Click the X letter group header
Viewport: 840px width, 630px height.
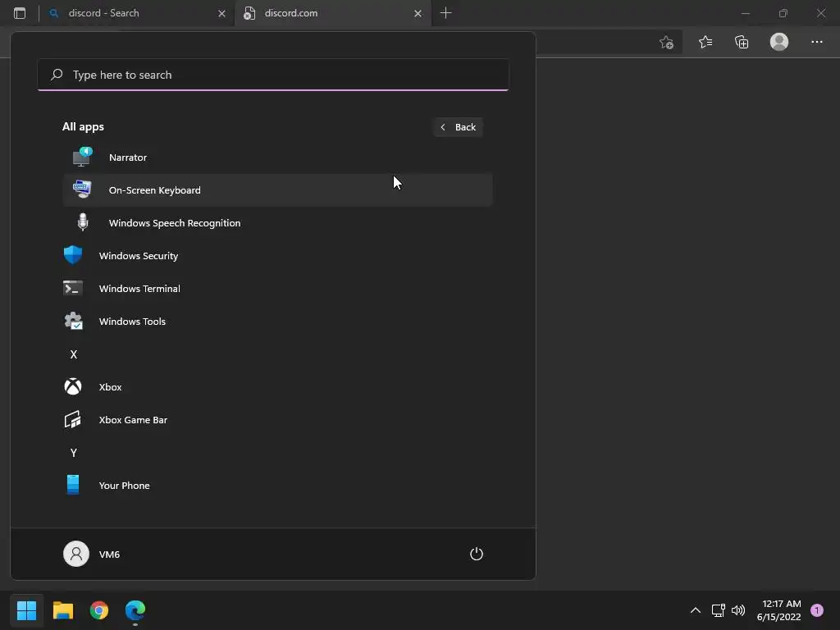[73, 354]
